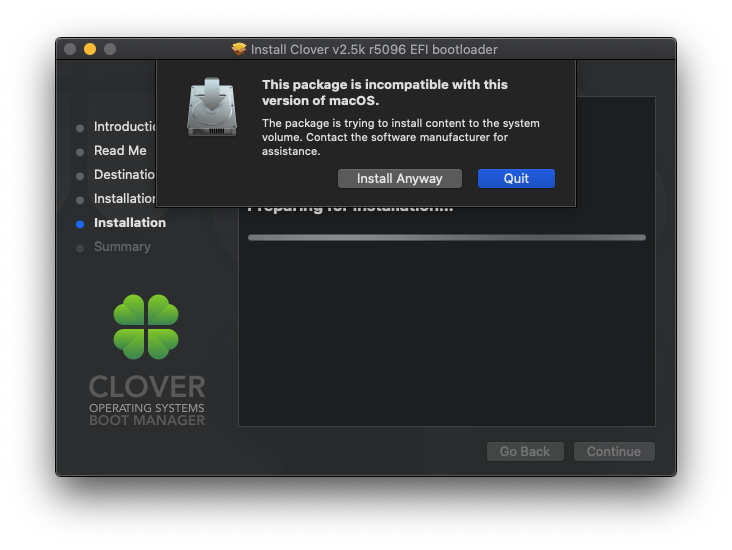Select the Installation Type step in sidebar
732x550 pixels.
(x=125, y=198)
